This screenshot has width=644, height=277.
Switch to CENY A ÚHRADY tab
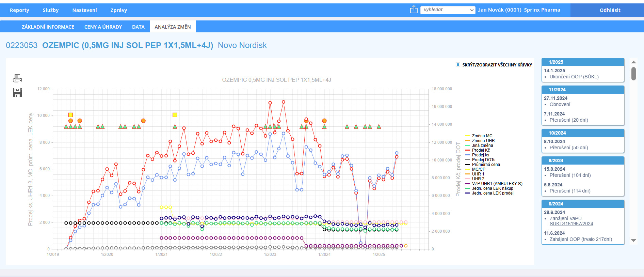[x=103, y=27]
